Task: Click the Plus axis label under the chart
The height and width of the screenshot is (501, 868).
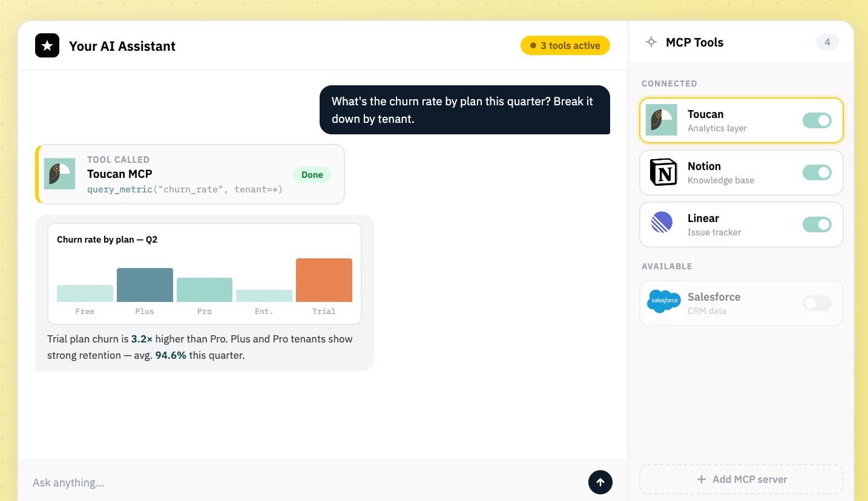Action: 145,311
